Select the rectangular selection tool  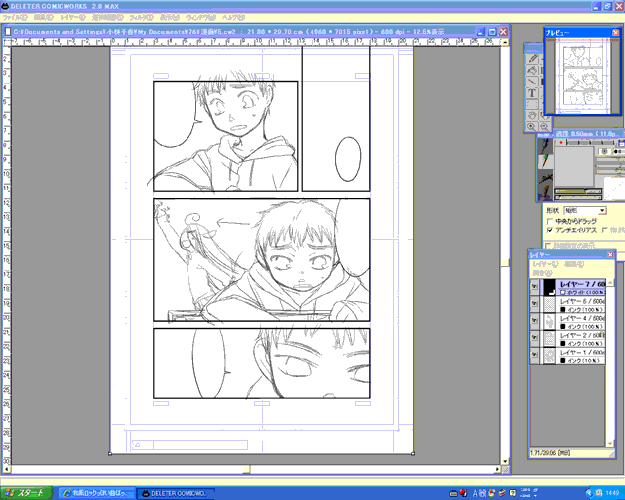pos(532,104)
